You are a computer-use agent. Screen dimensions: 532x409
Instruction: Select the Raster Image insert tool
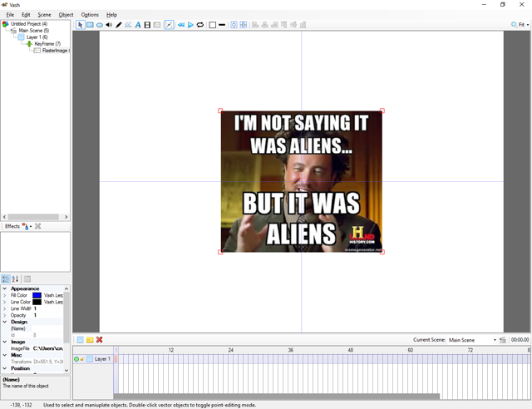(x=157, y=25)
